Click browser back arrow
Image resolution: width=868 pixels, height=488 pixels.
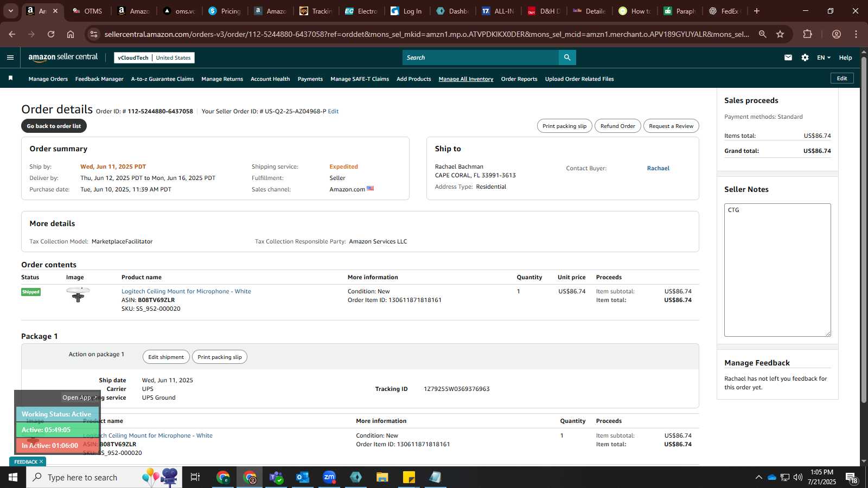point(12,34)
